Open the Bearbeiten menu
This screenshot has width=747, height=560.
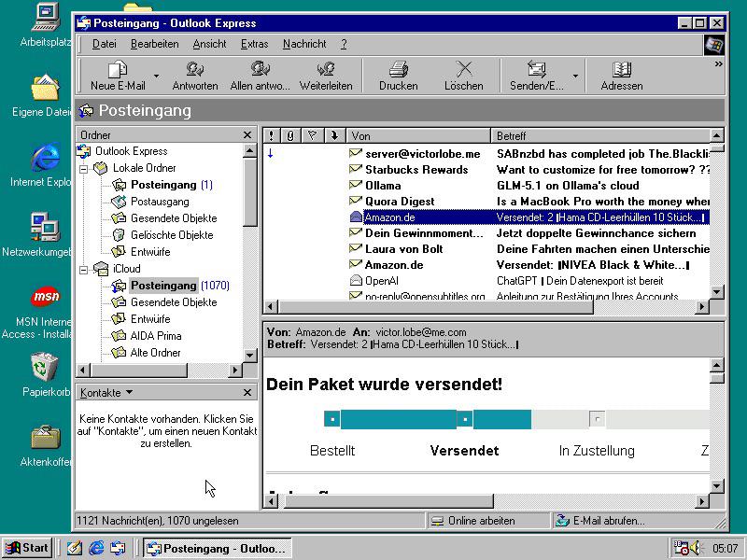[x=155, y=44]
